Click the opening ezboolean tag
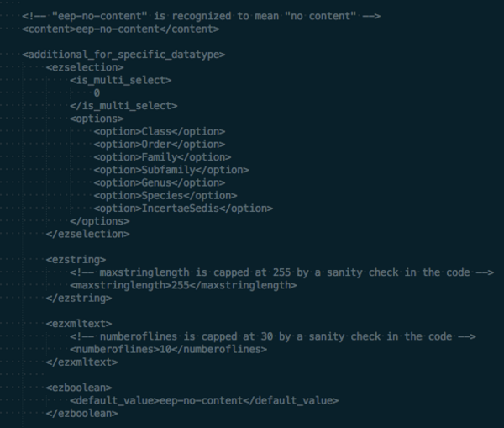The height and width of the screenshot is (428, 504). 79,388
